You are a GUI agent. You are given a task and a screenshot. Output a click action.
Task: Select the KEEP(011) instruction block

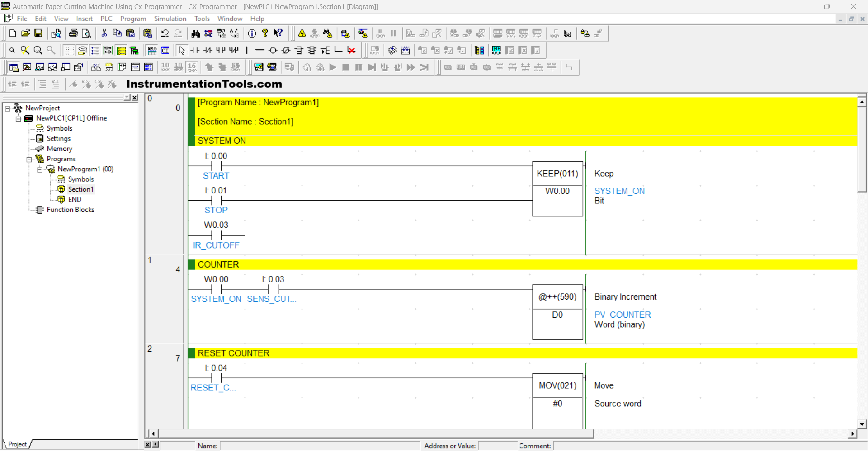(557, 189)
